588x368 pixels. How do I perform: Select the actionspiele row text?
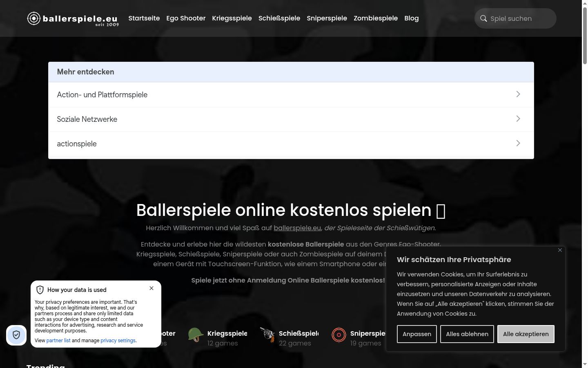[77, 144]
